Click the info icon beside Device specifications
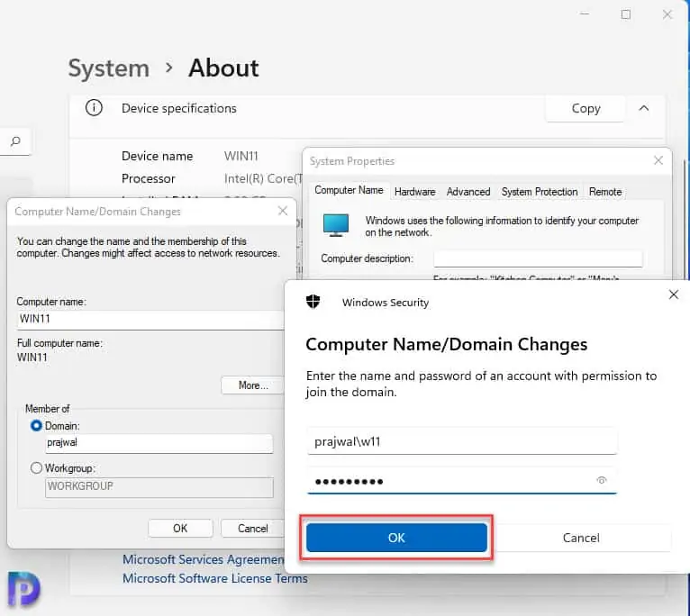 click(94, 108)
